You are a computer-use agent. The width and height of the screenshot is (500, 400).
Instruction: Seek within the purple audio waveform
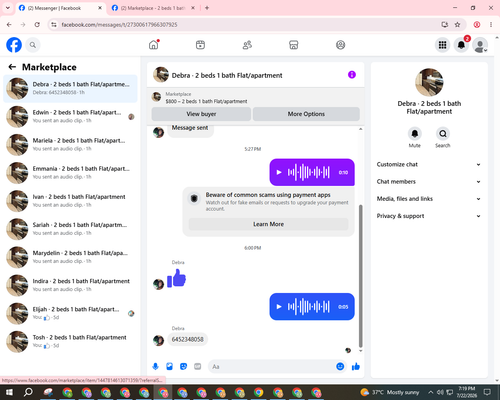click(x=309, y=172)
